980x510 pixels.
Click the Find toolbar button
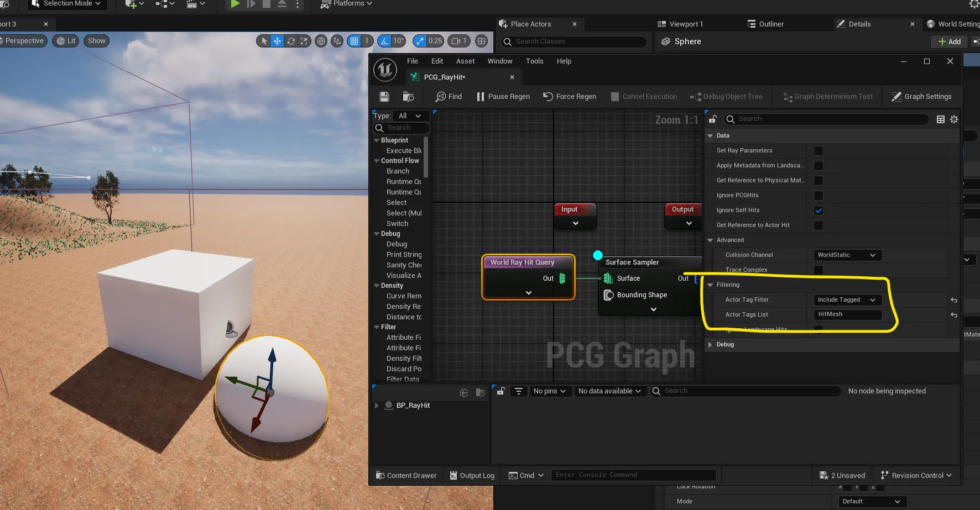click(x=449, y=97)
